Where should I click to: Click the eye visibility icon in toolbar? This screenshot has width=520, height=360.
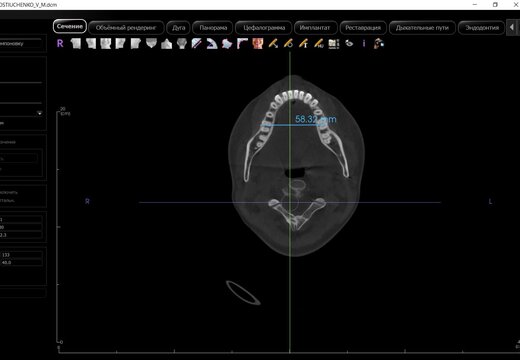(349, 44)
